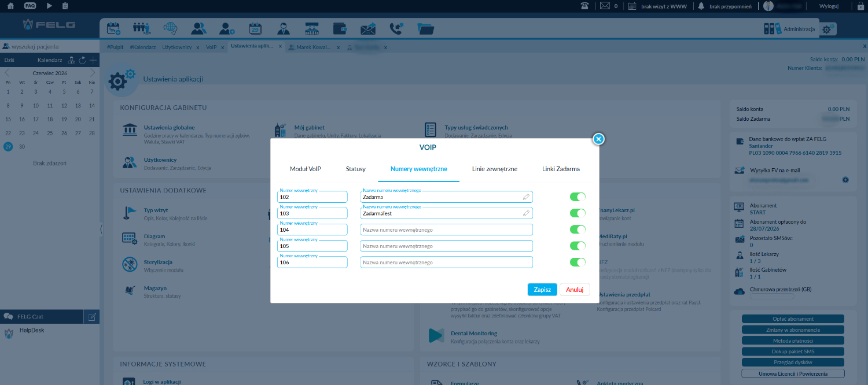Collapse the left sidebar with the handle

click(101, 229)
